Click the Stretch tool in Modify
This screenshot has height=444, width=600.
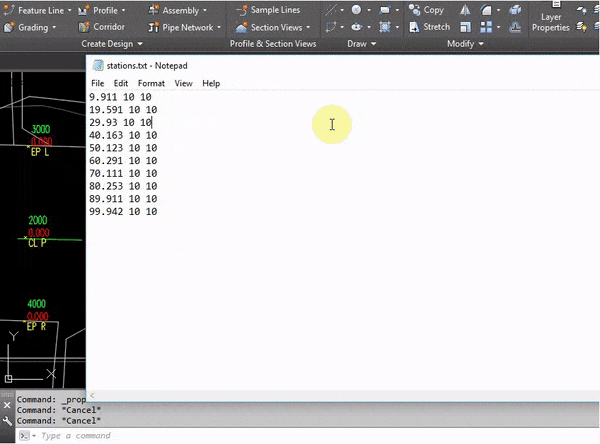(429, 27)
